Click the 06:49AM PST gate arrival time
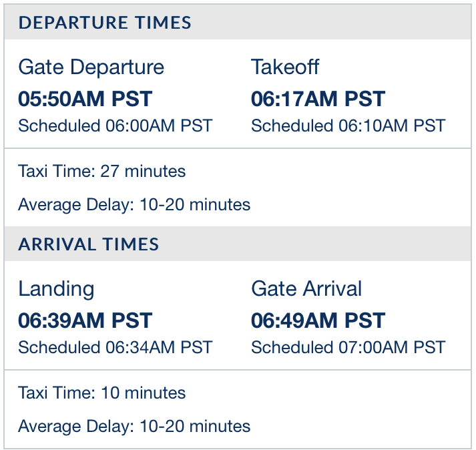476x450 pixels. pyautogui.click(x=318, y=320)
